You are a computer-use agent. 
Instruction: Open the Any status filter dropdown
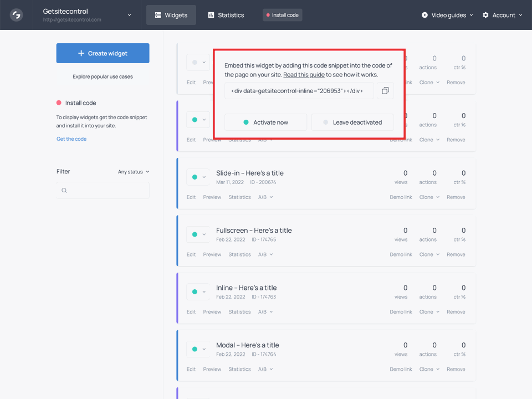pyautogui.click(x=134, y=171)
